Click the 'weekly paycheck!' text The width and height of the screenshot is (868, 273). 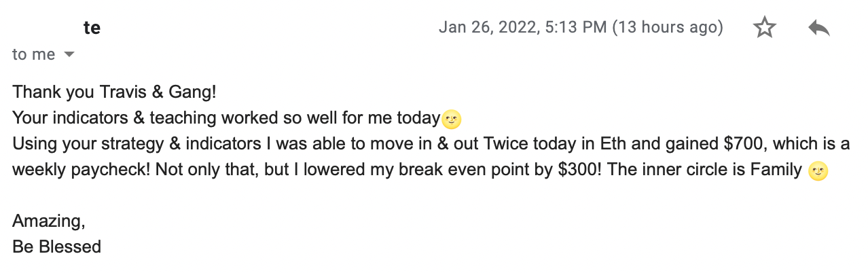pyautogui.click(x=82, y=170)
